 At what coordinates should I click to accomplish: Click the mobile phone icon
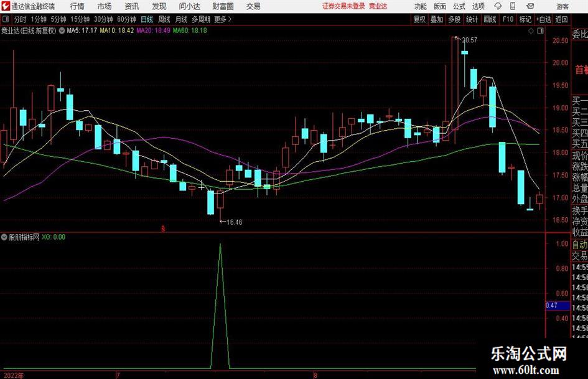[x=513, y=6]
